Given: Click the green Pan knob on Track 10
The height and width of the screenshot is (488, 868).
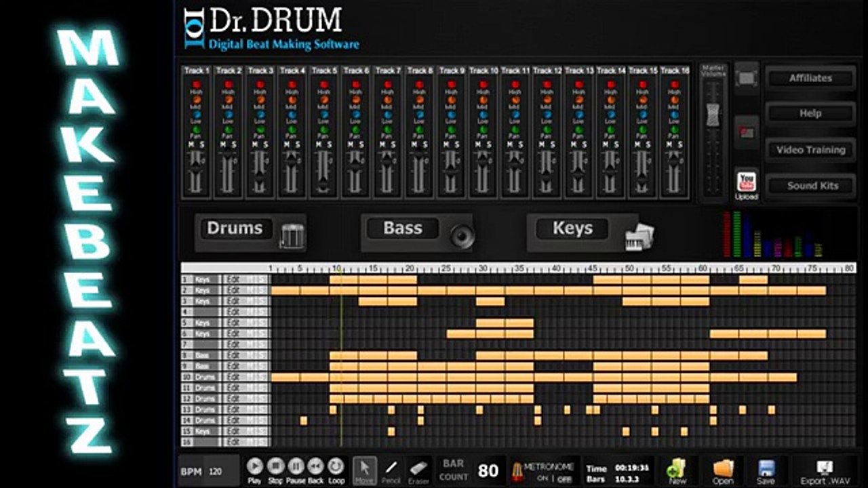Looking at the screenshot, I should [484, 129].
